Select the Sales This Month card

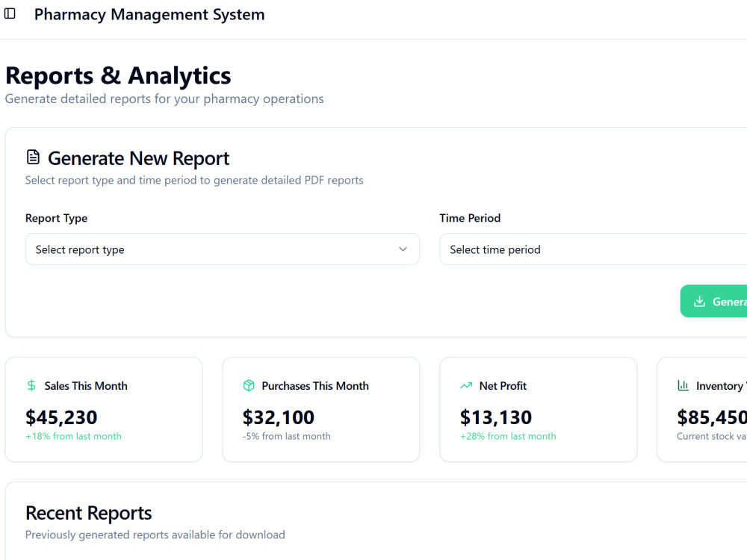104,409
